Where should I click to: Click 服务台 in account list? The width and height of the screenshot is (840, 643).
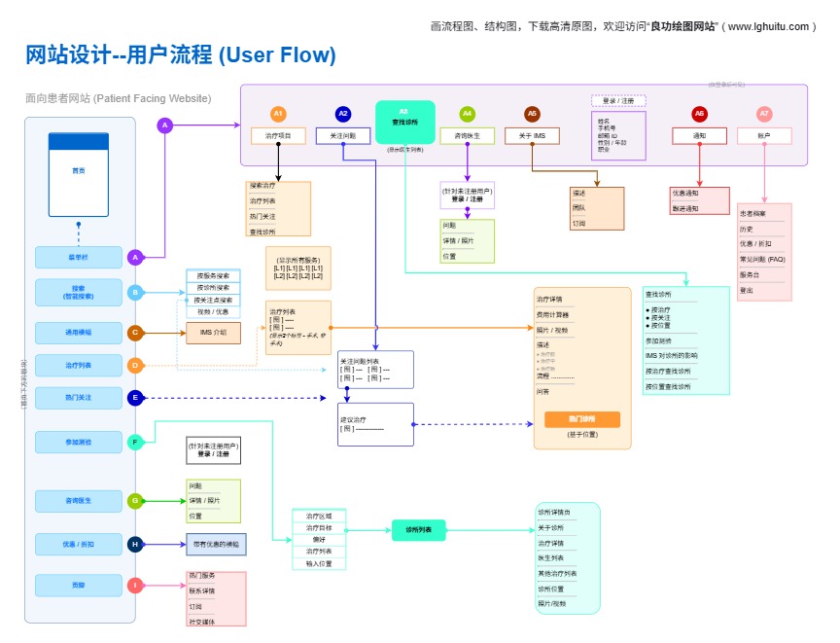coord(750,275)
